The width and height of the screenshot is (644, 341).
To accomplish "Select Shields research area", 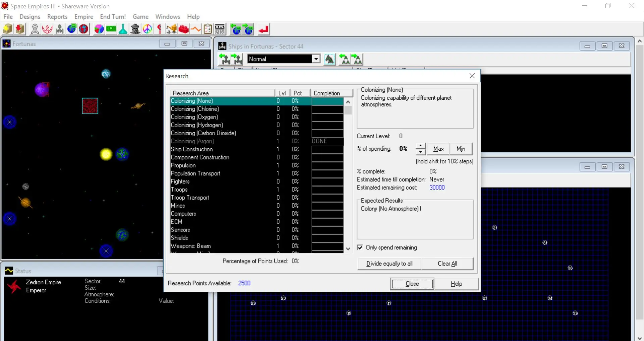I will pos(257,238).
